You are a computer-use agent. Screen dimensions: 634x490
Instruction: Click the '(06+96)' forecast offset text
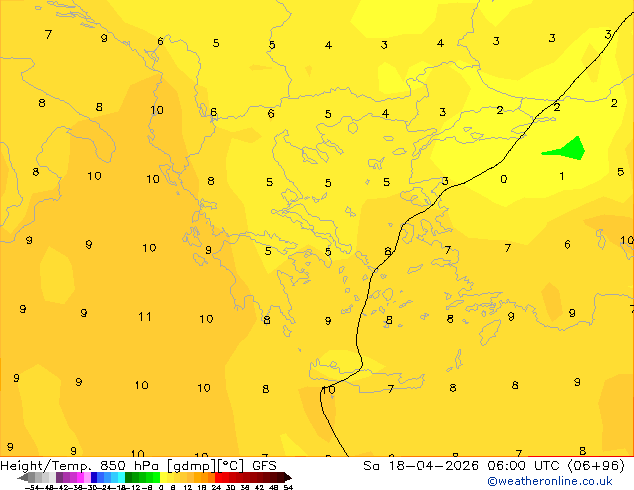596,466
